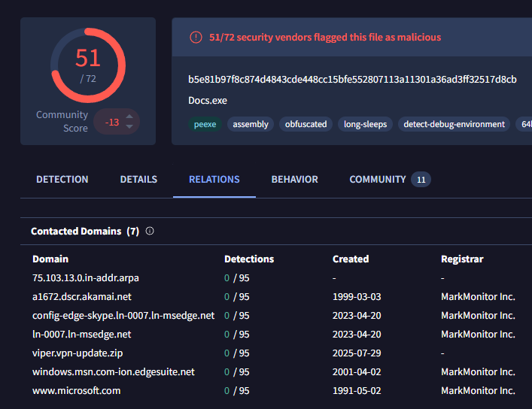Open the viper.vpn-update.zip domain link
The image size is (532, 409).
pyautogui.click(x=76, y=353)
